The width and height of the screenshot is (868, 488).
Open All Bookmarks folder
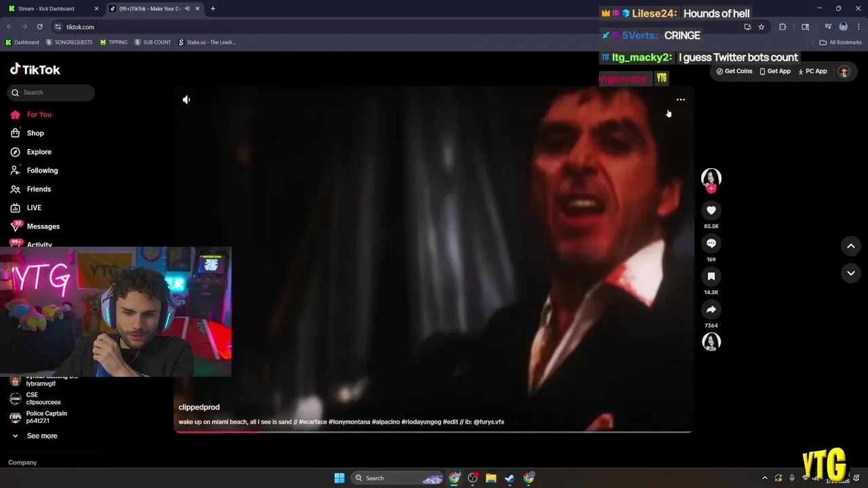click(x=841, y=42)
